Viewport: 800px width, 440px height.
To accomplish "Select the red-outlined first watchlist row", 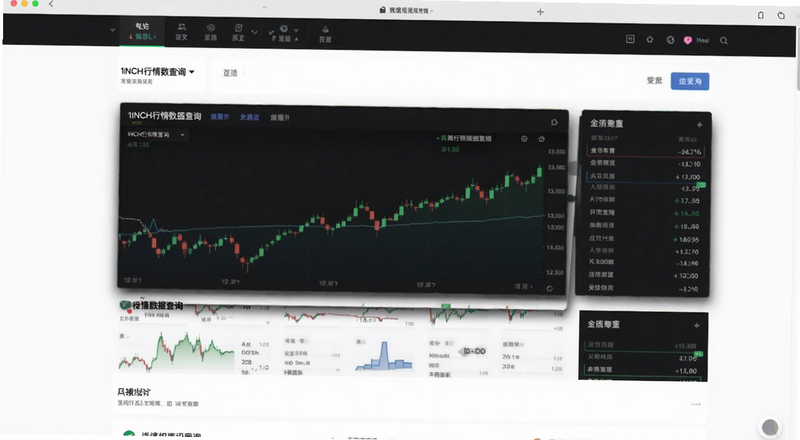I will (x=646, y=151).
